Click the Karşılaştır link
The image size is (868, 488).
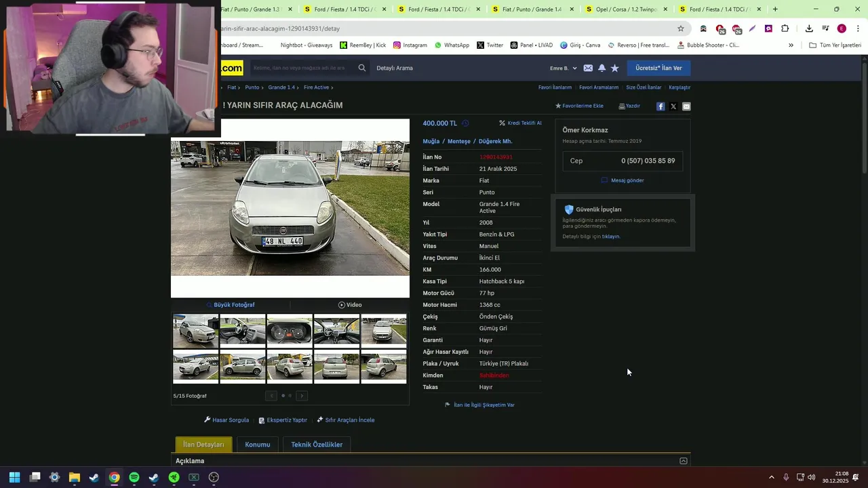[x=679, y=87]
